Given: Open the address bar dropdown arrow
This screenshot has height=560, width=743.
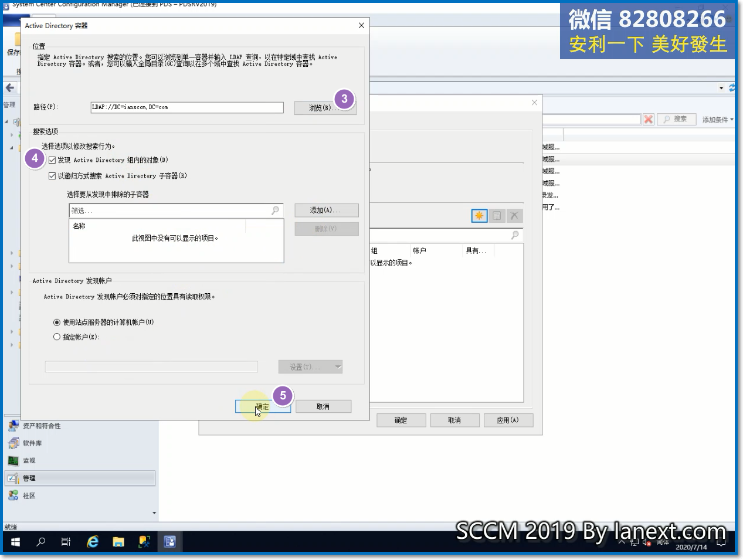Looking at the screenshot, I should [721, 88].
